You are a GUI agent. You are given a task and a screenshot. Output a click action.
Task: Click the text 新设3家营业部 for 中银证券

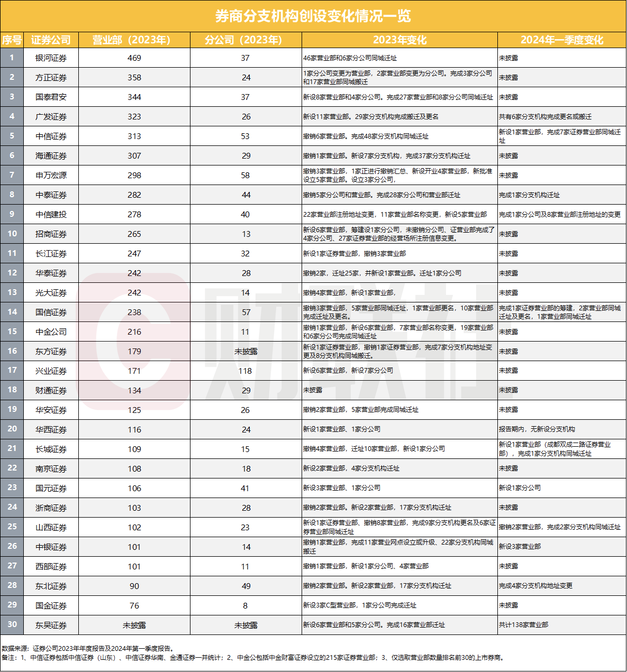(x=520, y=547)
